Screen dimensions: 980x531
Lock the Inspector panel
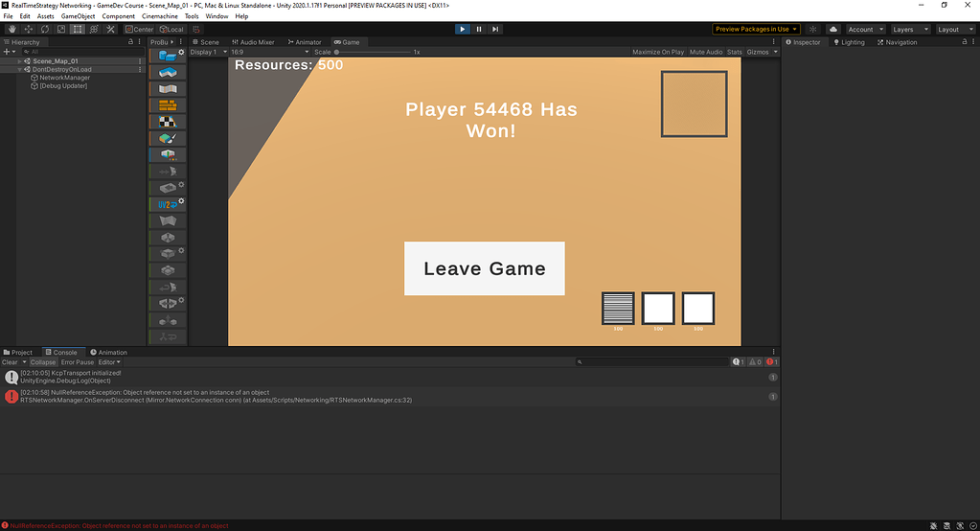(x=964, y=42)
